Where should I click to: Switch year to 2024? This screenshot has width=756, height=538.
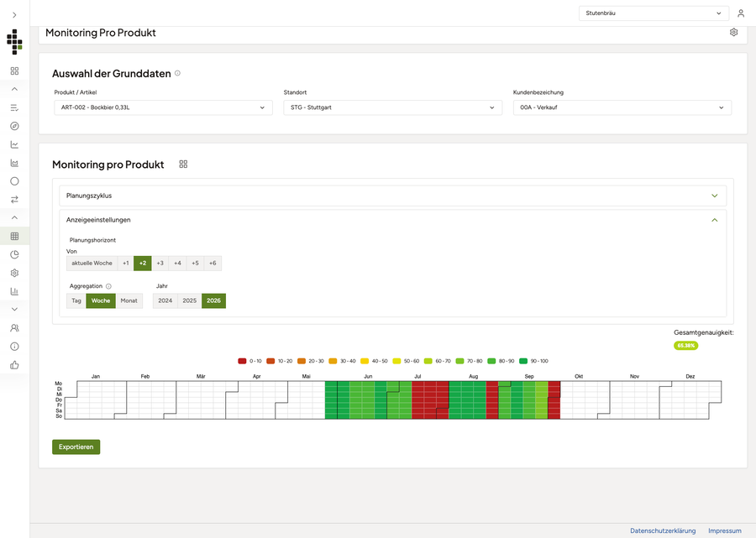(x=165, y=300)
